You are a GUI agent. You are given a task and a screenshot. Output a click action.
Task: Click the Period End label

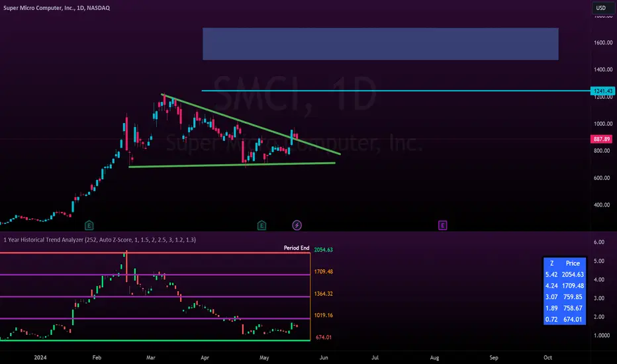pyautogui.click(x=297, y=248)
